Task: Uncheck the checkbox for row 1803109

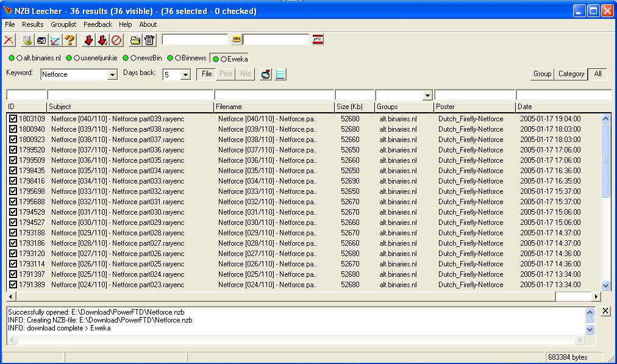Action: pyautogui.click(x=13, y=119)
